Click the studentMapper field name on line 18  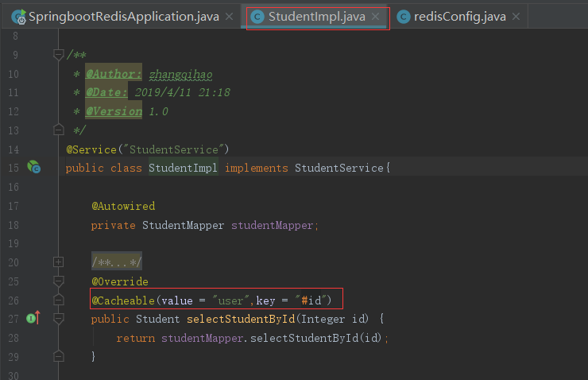(x=273, y=225)
